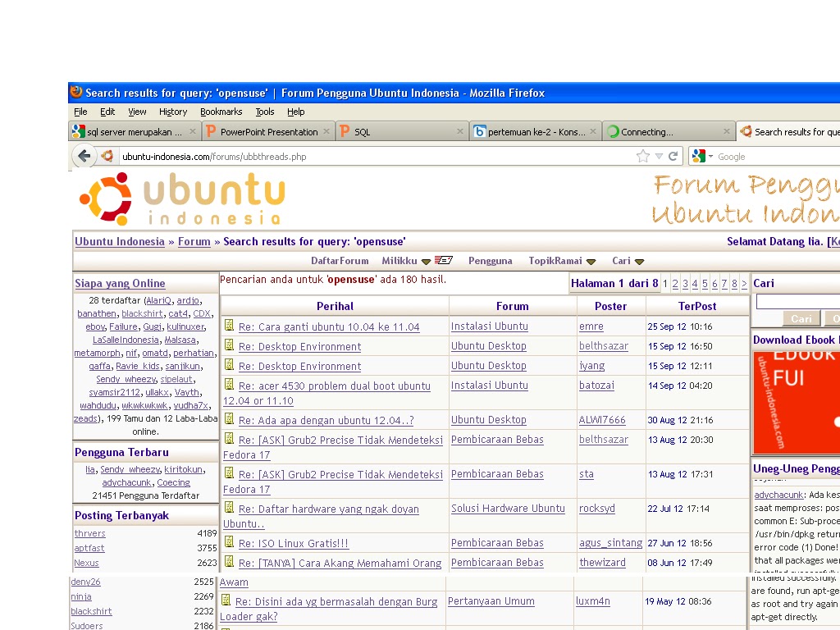The height and width of the screenshot is (630, 840).
Task: Open the DaftarForum link
Action: coord(340,261)
